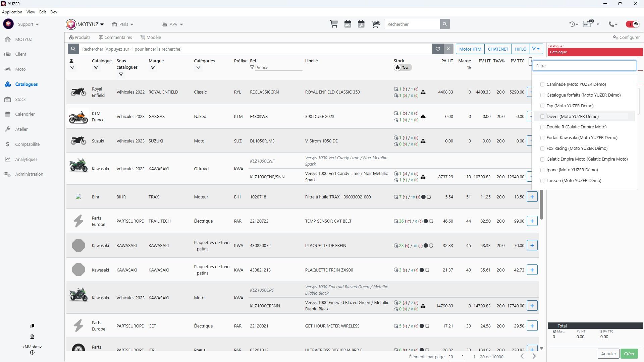Open the shopping cart icon
644x362 pixels.
334,24
